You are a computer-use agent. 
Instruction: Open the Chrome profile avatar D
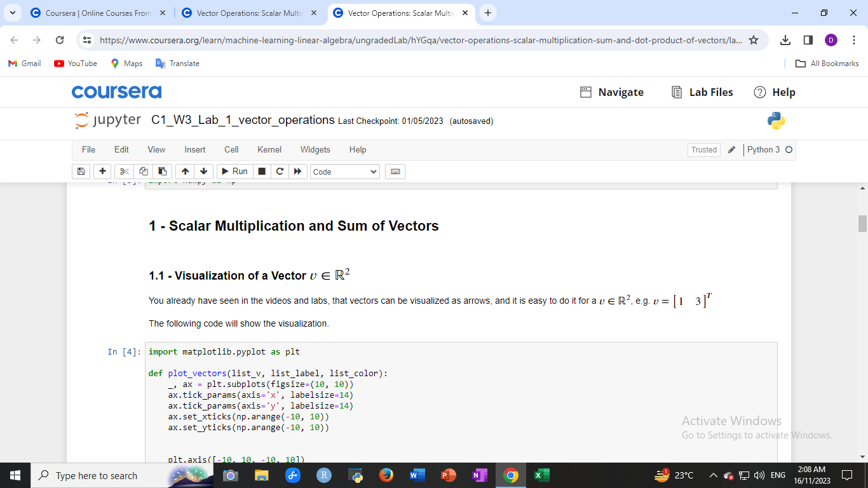pyautogui.click(x=831, y=40)
